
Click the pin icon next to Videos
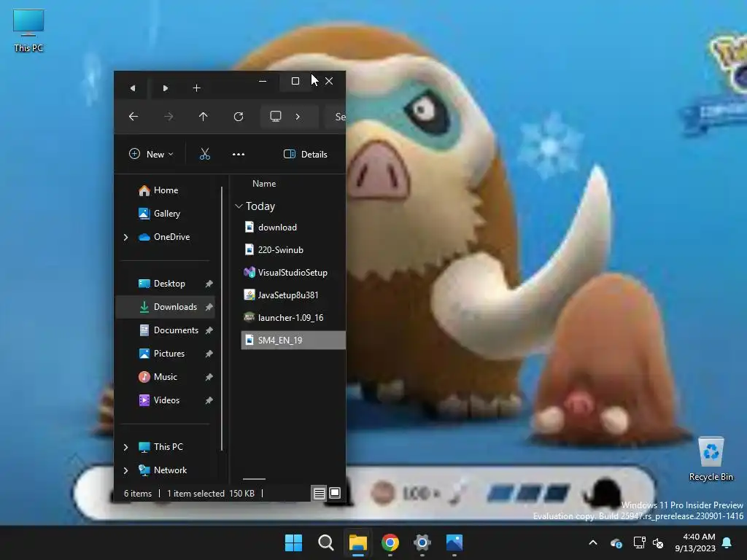click(209, 400)
